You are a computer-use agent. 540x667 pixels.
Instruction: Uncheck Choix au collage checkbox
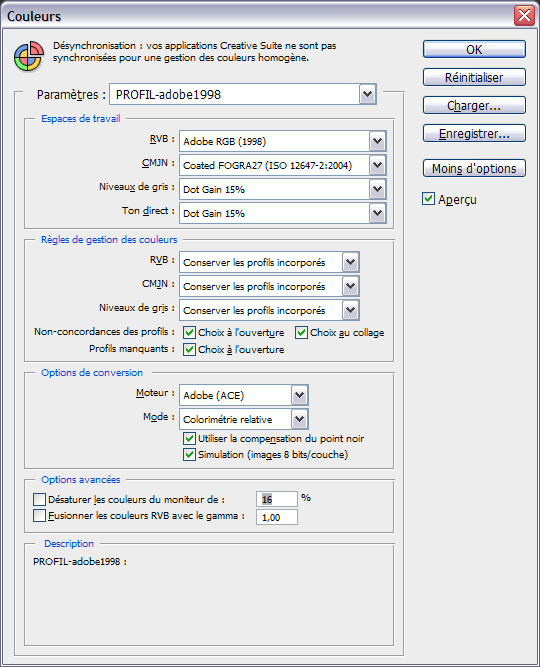click(x=301, y=333)
